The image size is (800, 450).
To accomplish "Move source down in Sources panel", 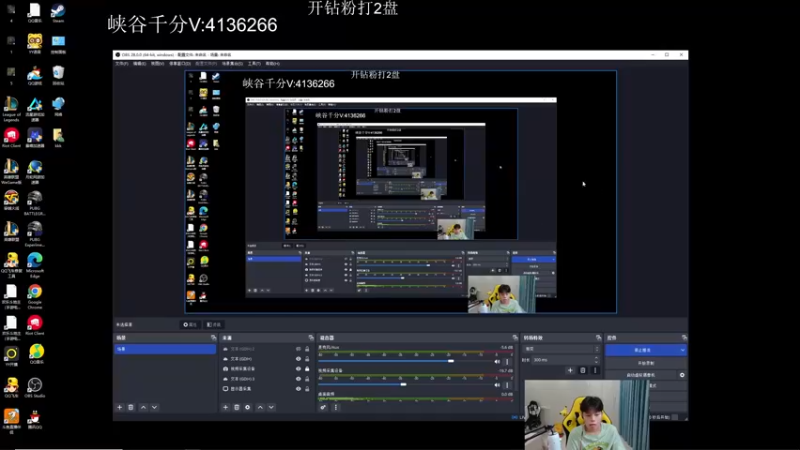I will [x=271, y=407].
